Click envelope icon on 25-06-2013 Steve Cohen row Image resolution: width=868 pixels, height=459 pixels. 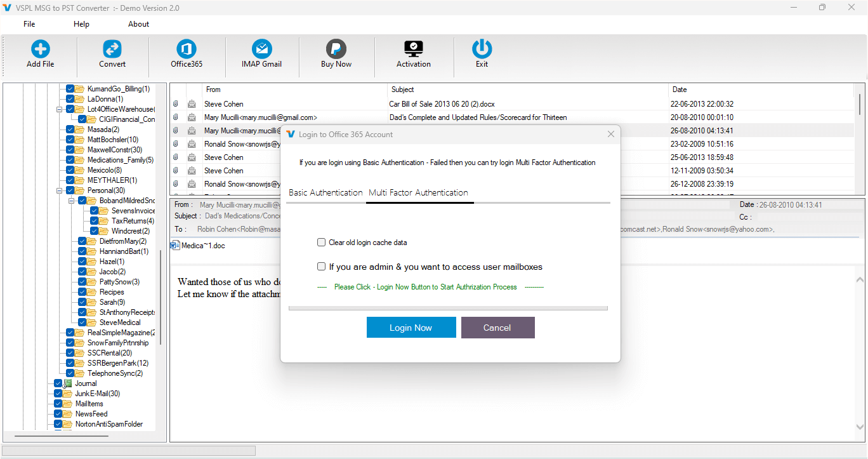pos(192,157)
